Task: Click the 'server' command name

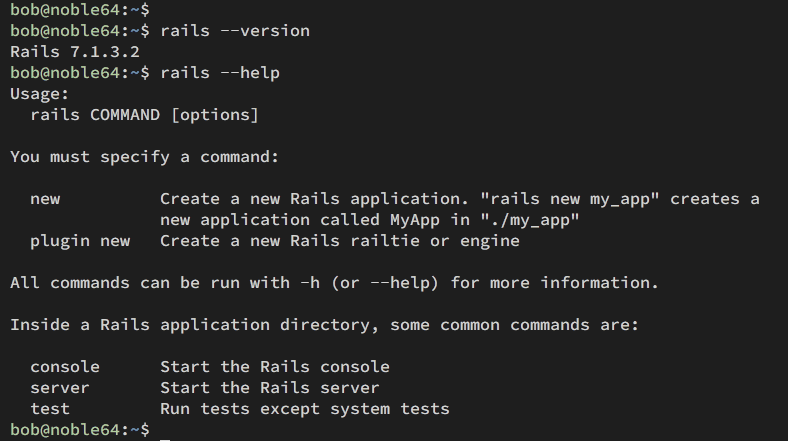Action: pos(60,388)
